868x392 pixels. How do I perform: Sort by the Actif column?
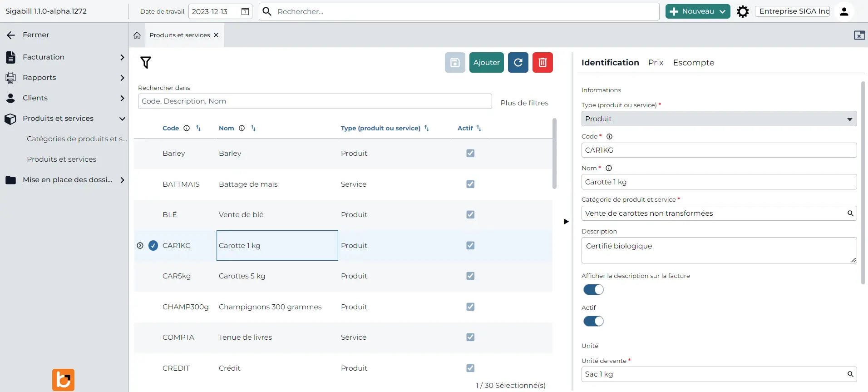pos(479,128)
